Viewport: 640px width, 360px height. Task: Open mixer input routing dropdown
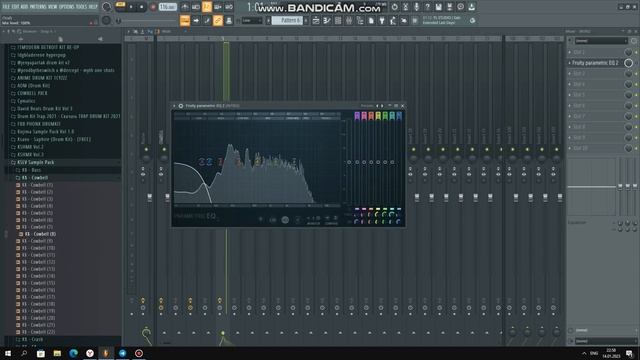(601, 41)
